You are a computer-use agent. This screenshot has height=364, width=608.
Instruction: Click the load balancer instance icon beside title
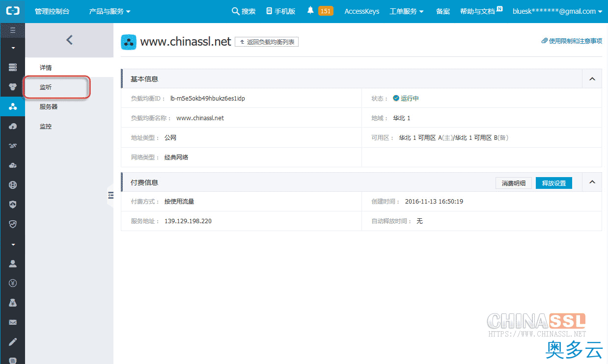point(129,42)
